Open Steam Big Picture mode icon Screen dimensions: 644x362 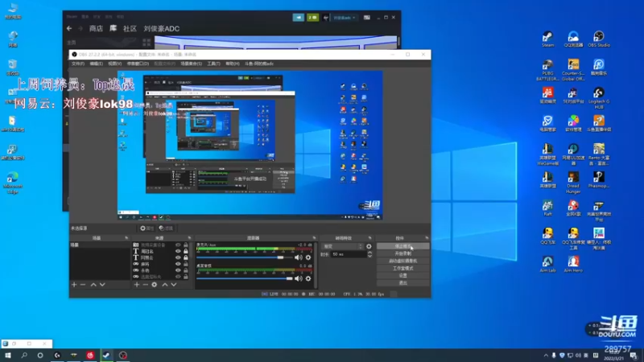(x=367, y=18)
